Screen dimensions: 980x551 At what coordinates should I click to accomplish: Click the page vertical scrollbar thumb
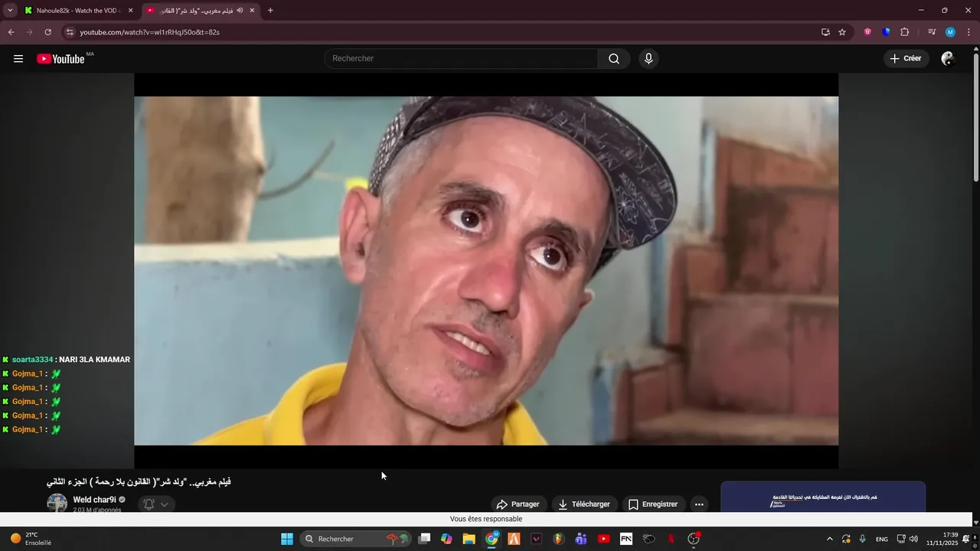[975, 117]
